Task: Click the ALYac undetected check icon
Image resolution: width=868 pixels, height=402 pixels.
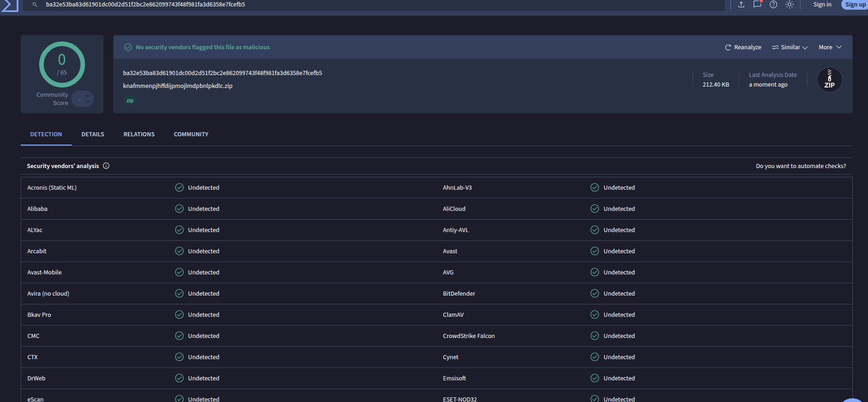Action: (x=179, y=230)
